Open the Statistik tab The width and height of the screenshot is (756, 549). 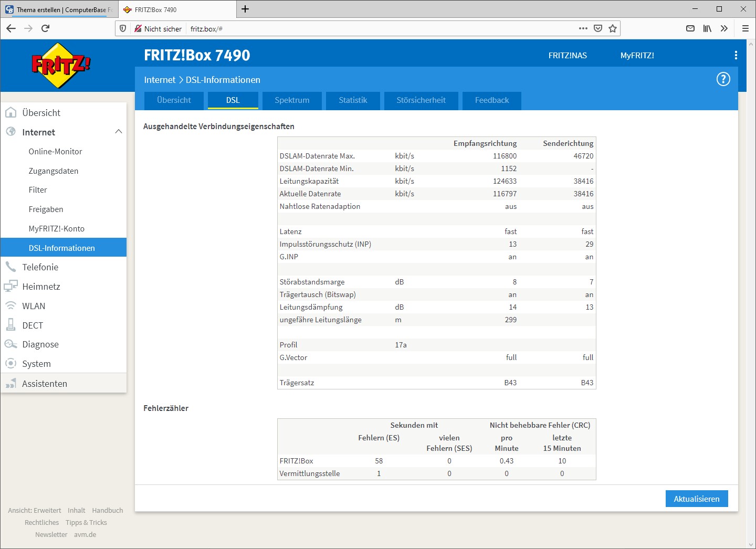(353, 100)
